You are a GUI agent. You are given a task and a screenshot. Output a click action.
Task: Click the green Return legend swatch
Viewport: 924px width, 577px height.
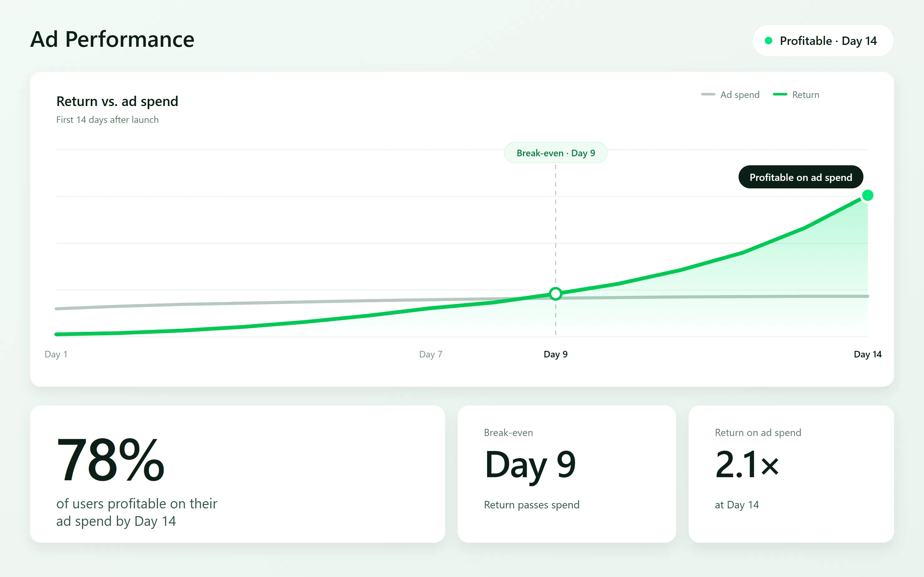point(780,94)
